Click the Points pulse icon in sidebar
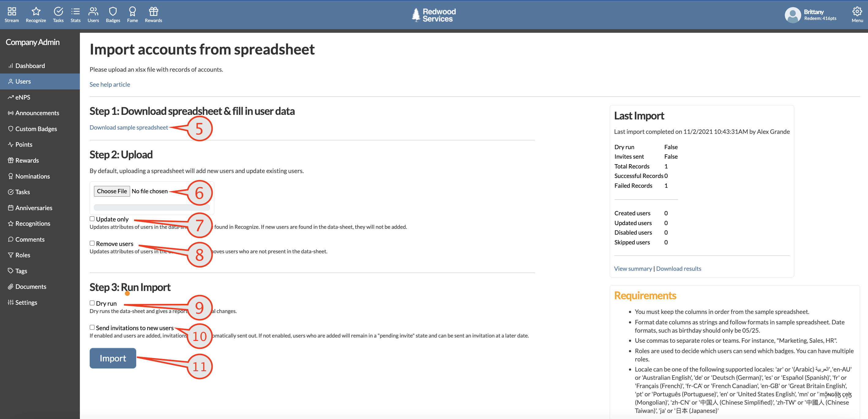The height and width of the screenshot is (419, 868). point(11,144)
